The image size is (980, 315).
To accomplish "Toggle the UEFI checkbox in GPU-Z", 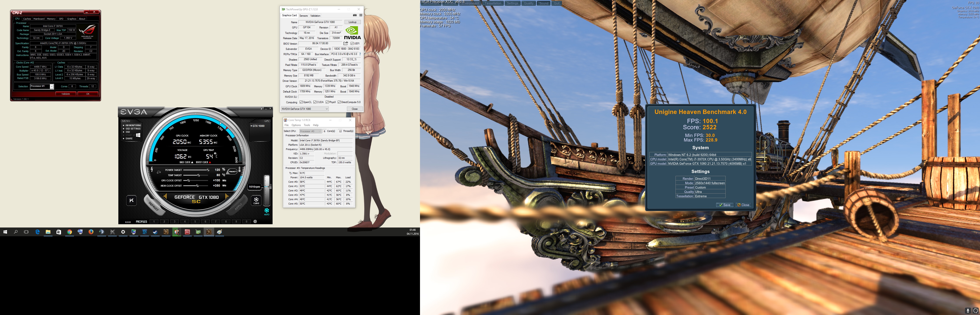I will click(352, 43).
